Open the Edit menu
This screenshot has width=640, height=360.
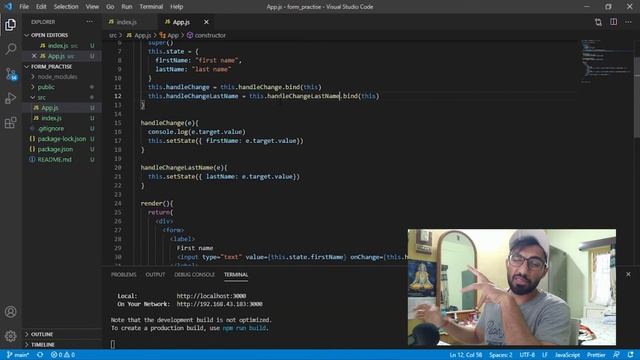point(41,7)
